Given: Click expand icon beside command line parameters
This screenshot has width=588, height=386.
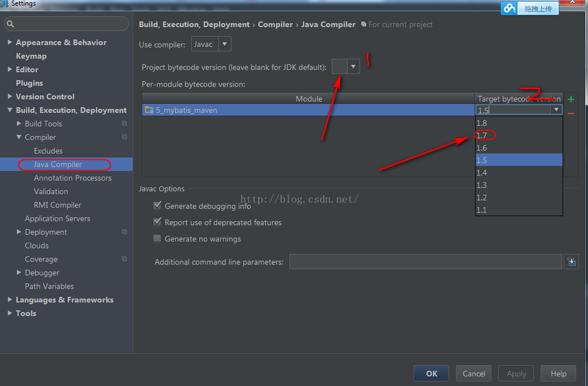Looking at the screenshot, I should (572, 262).
